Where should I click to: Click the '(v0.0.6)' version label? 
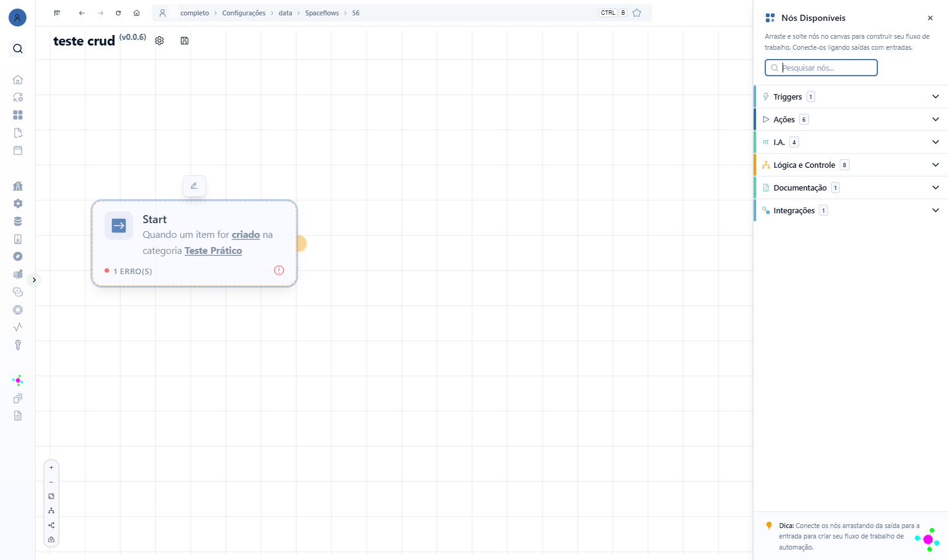(133, 37)
